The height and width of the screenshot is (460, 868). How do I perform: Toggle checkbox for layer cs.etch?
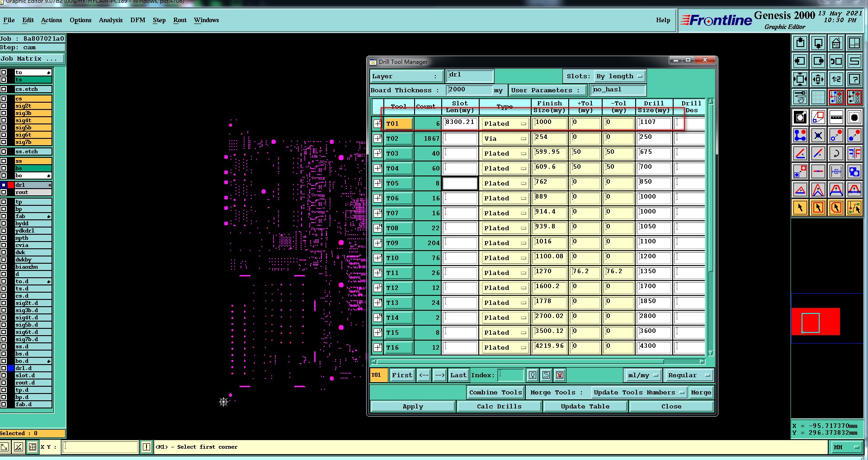(4, 89)
